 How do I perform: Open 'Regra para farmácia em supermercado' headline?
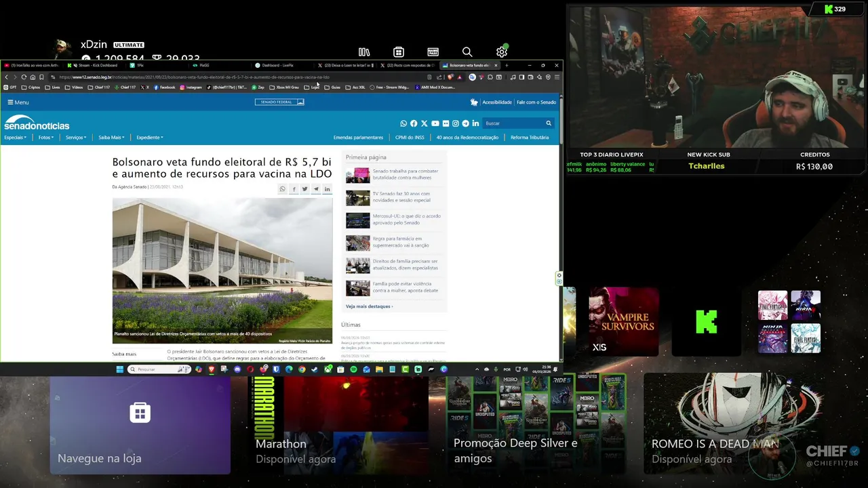coord(401,242)
